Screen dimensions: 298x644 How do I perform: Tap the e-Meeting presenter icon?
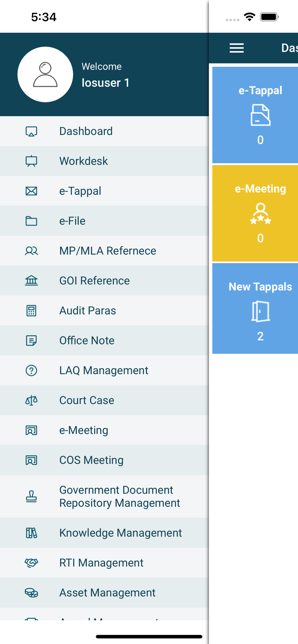31,430
